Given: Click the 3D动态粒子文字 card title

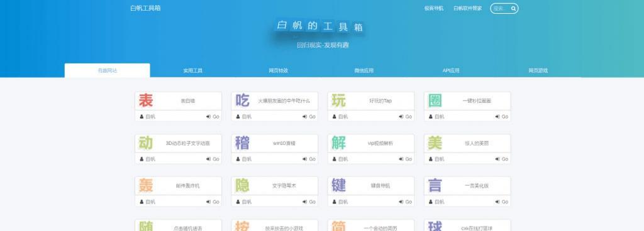Looking at the screenshot, I should point(187,143).
